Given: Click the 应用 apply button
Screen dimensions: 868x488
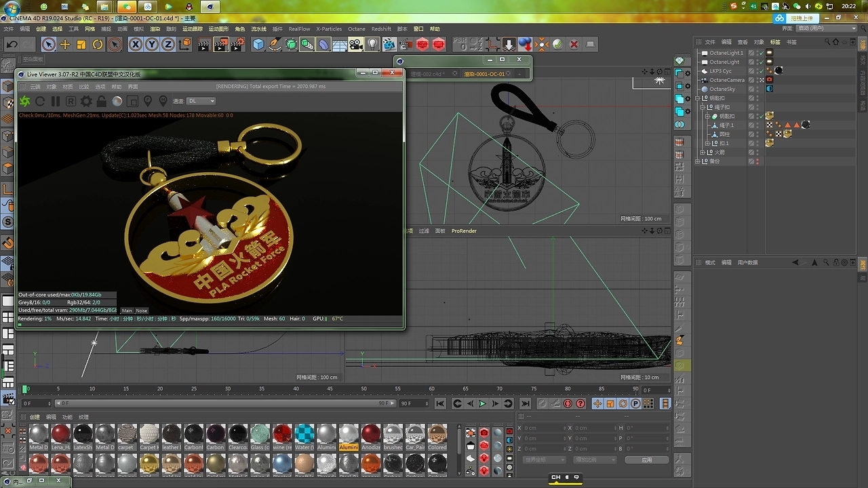Looking at the screenshot, I should (x=647, y=460).
